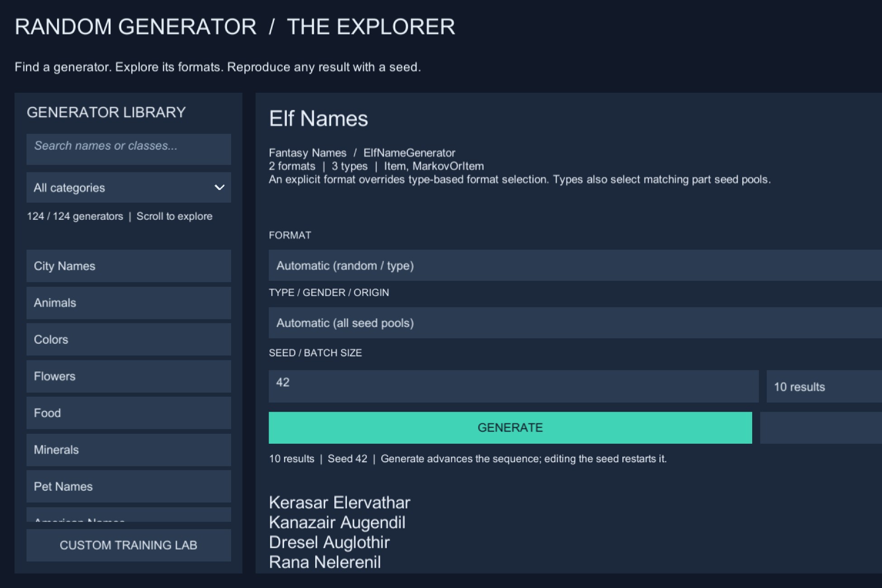
Task: Click the Elf Names heading
Action: 318,119
